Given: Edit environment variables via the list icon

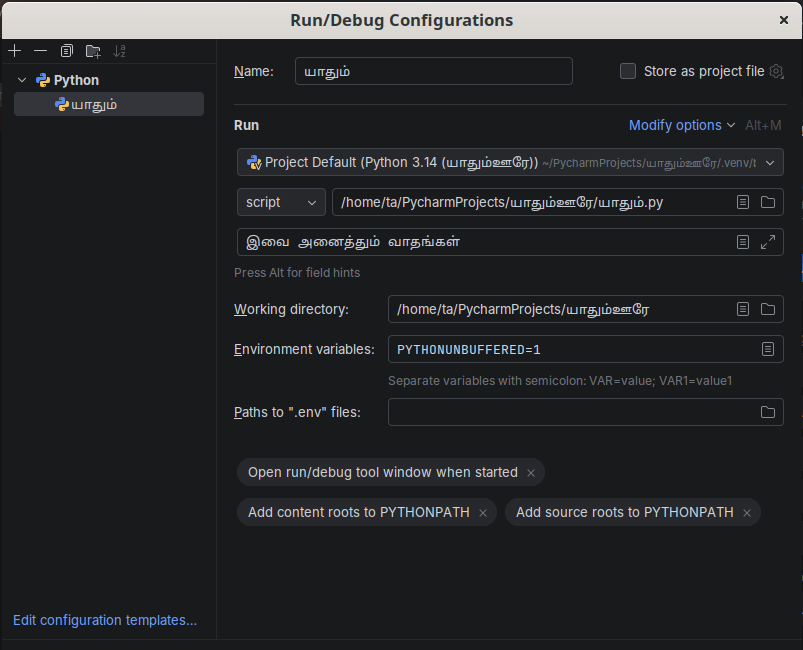Looking at the screenshot, I should (768, 349).
